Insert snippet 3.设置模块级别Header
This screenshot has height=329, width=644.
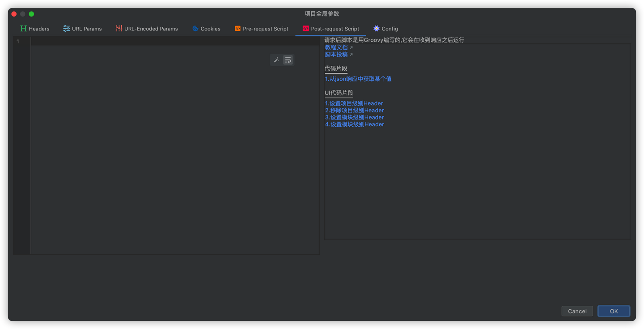pyautogui.click(x=354, y=117)
